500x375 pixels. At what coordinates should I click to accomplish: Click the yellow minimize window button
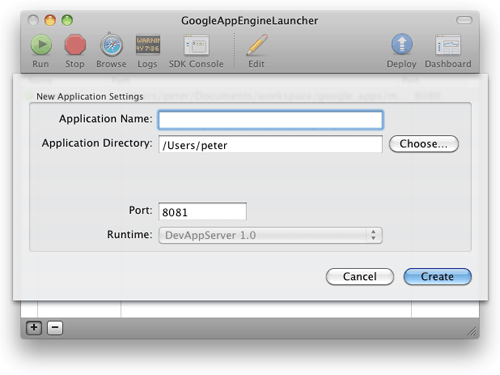[50, 20]
